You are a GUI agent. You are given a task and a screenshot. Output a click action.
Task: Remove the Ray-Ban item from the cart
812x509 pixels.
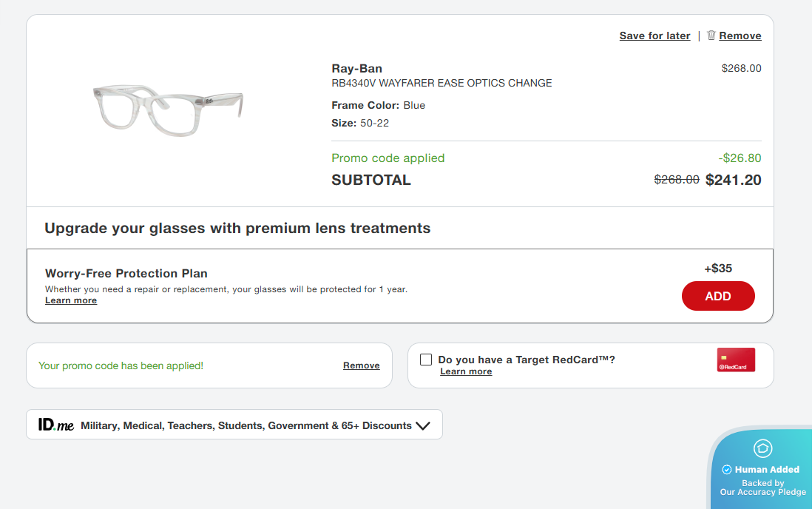740,36
